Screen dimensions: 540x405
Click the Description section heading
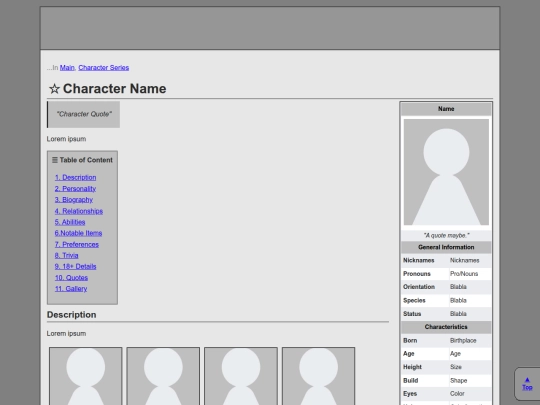pos(71,315)
